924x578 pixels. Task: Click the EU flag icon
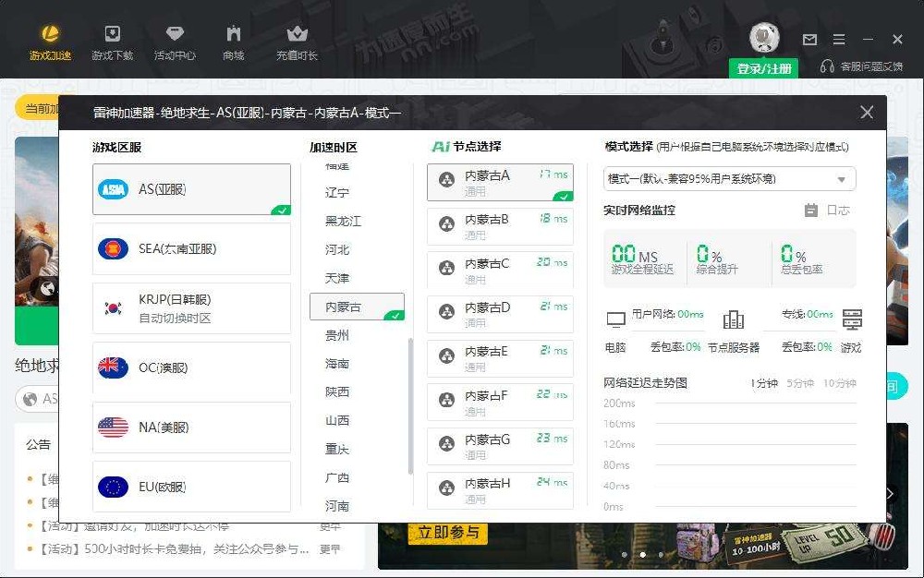113,487
